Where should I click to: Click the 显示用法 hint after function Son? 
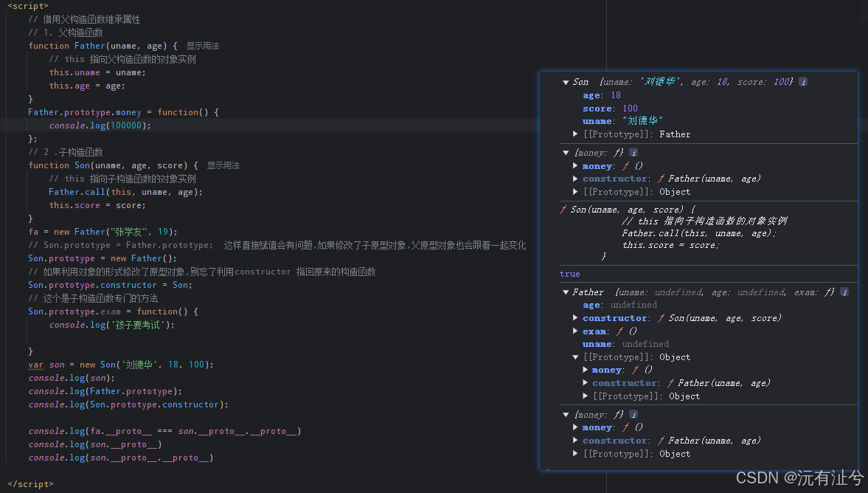pos(223,165)
